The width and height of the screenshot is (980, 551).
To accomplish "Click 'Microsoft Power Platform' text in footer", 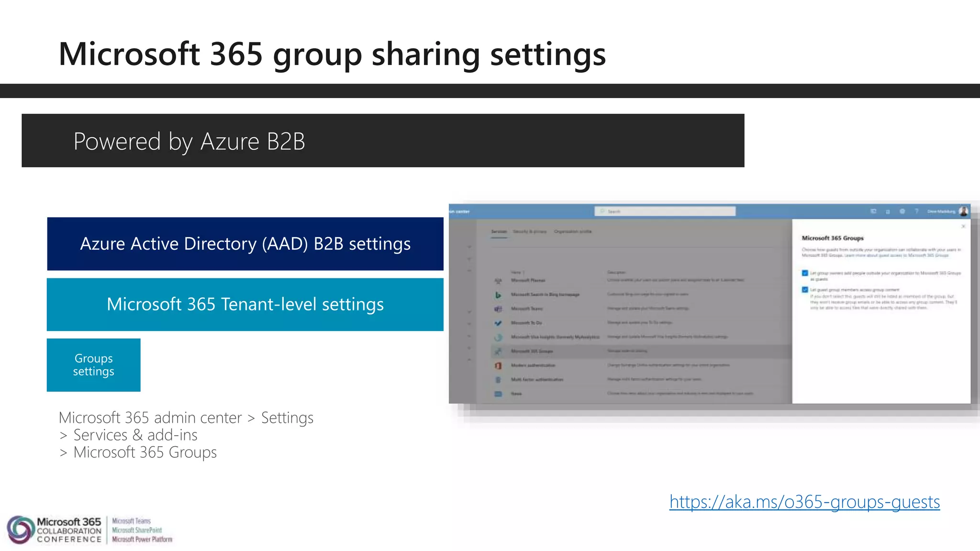I will (142, 540).
